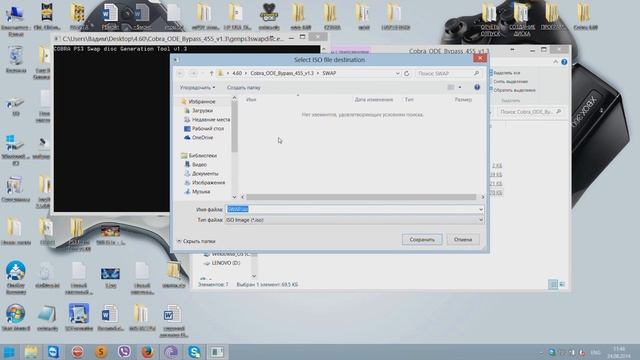Click the clock in system tray
640x360 pixels.
click(x=619, y=352)
